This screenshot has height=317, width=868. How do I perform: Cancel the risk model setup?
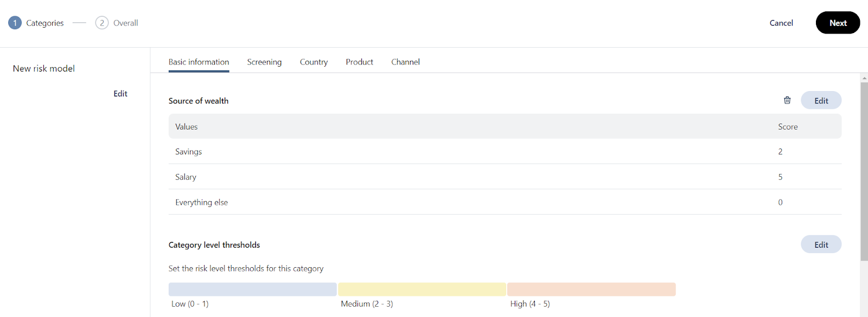coord(781,23)
